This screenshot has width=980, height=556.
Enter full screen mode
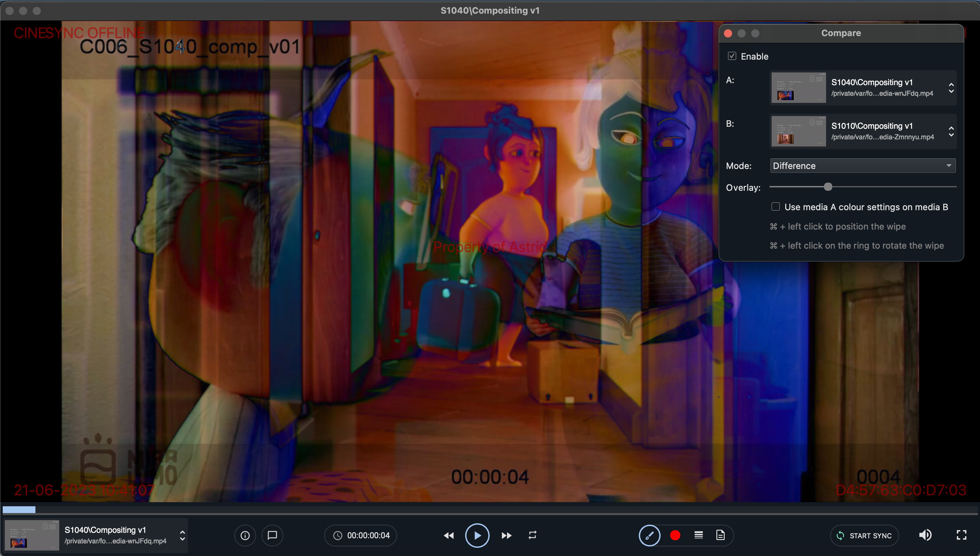(961, 535)
